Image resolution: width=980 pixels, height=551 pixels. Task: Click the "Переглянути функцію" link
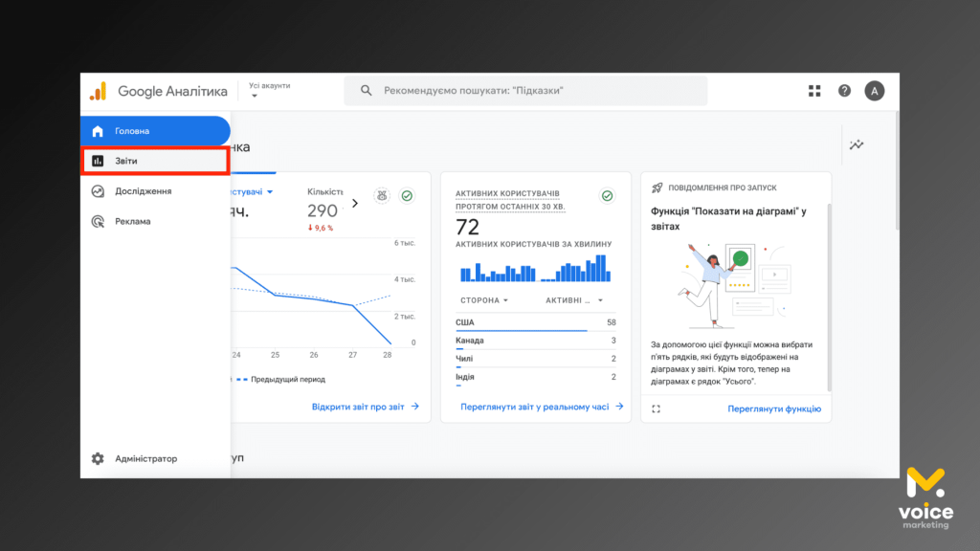(x=773, y=408)
